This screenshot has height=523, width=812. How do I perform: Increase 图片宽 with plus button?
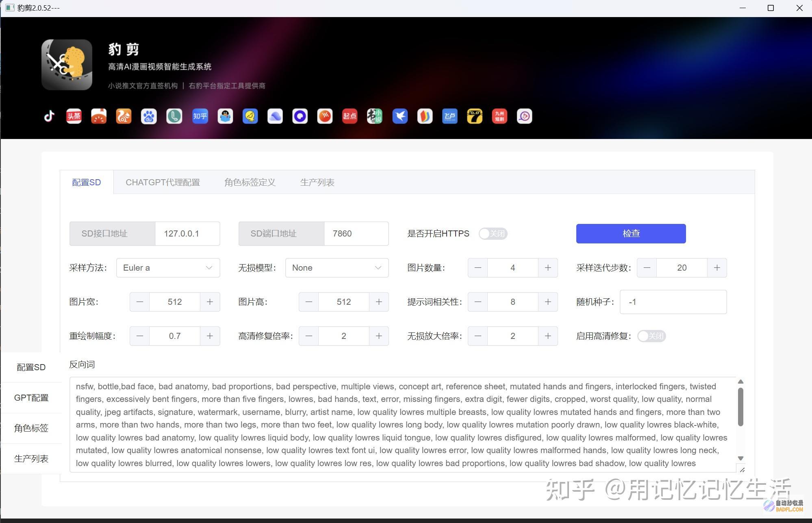click(210, 302)
